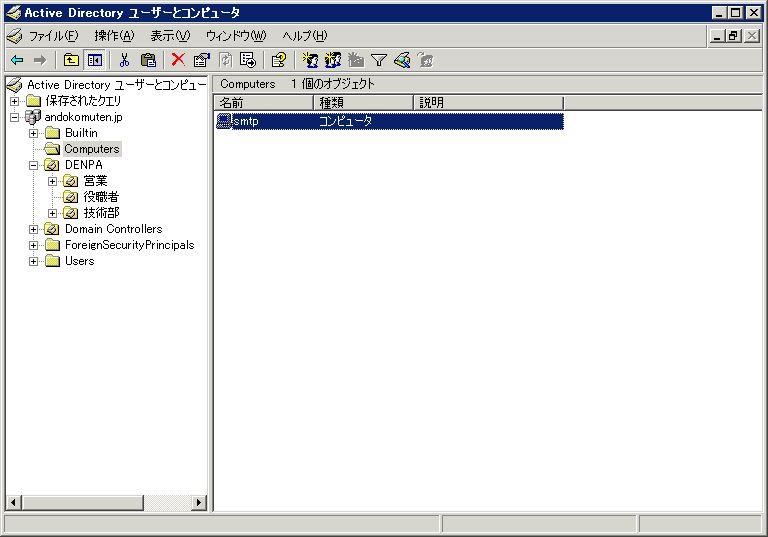Click the Cut scissors icon
This screenshot has height=537, width=768.
pos(124,60)
